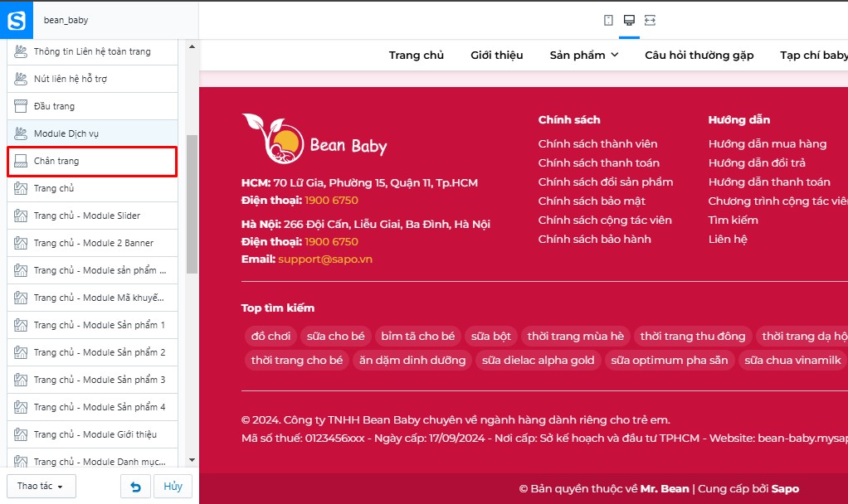Click the Hủy button
This screenshot has width=848, height=504.
173,487
